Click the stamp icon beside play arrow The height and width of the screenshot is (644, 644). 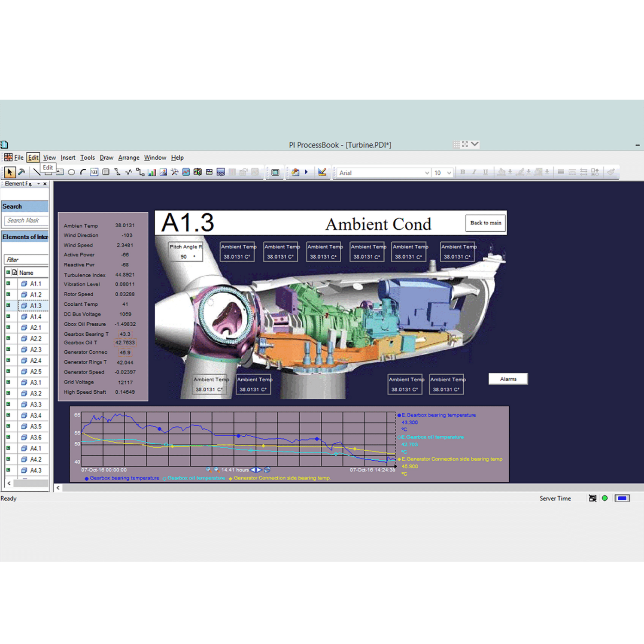295,172
